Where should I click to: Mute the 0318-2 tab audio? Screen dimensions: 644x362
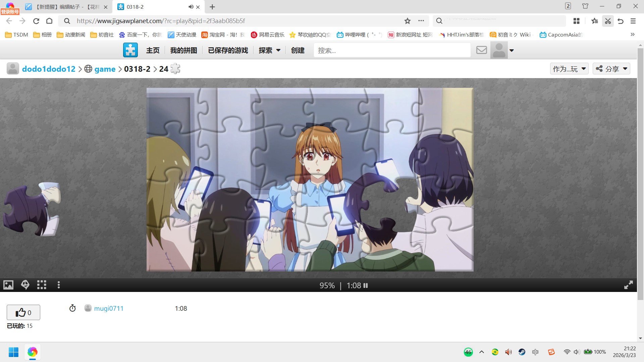coord(191,7)
